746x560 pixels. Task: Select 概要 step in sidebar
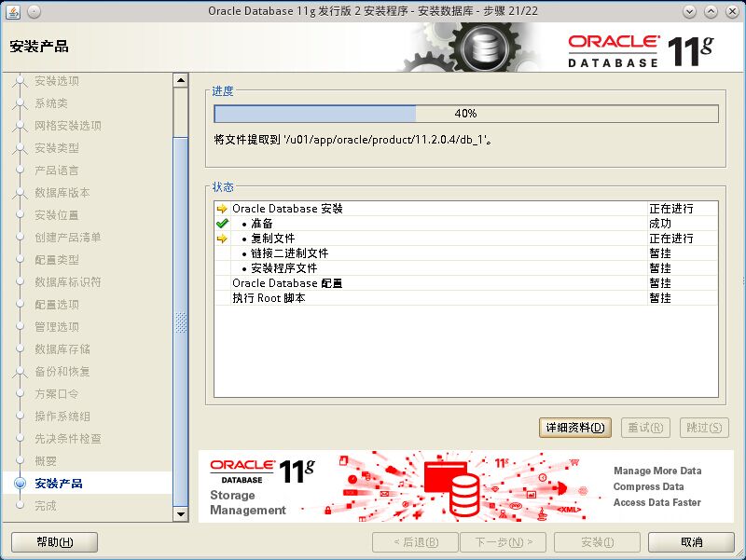46,460
